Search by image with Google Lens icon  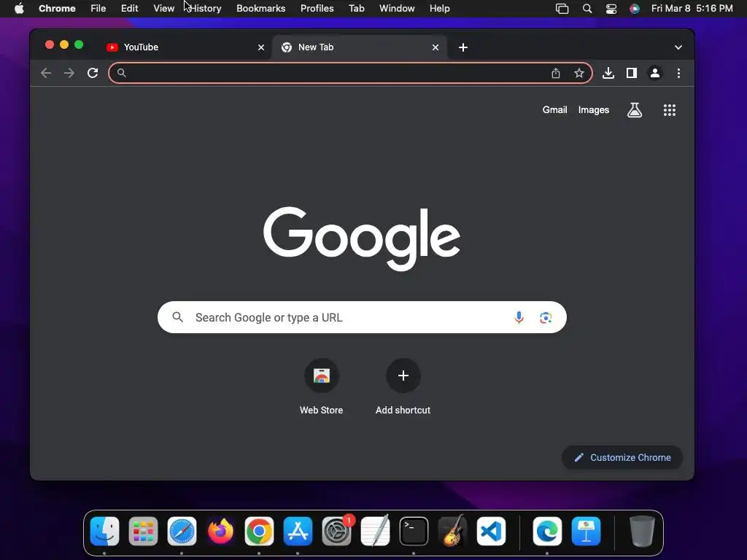[546, 317]
